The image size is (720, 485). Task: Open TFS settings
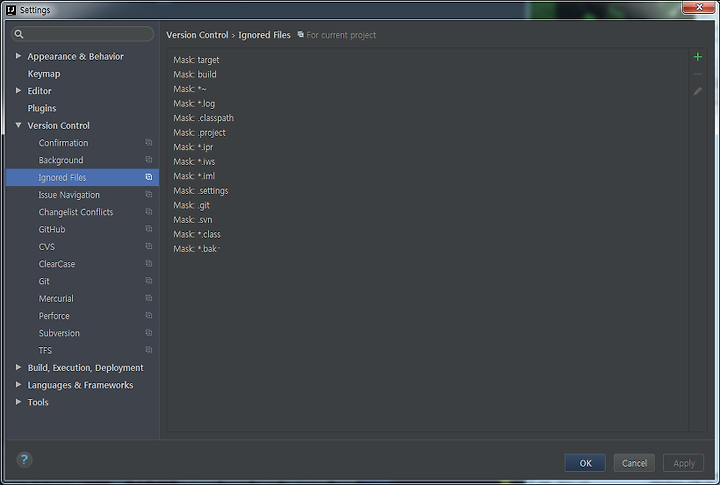tap(45, 350)
